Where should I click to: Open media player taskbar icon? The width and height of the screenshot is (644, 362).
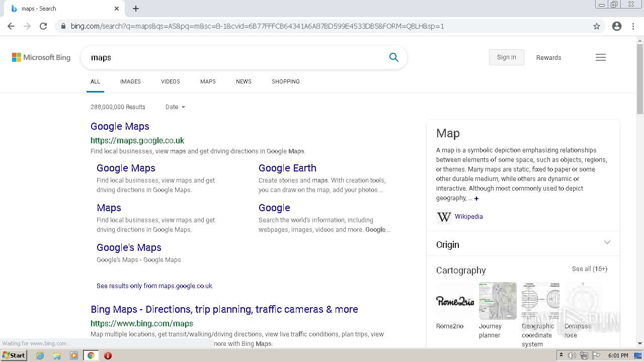(x=74, y=355)
